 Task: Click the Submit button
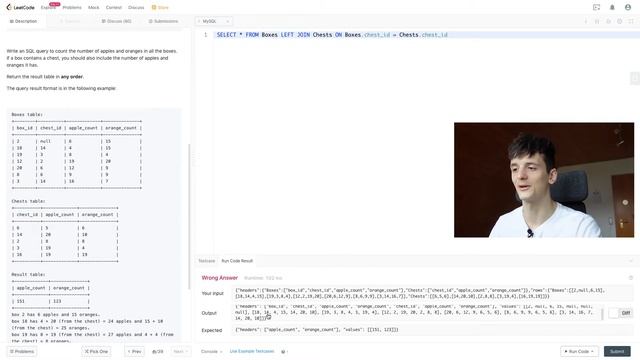pos(617,351)
